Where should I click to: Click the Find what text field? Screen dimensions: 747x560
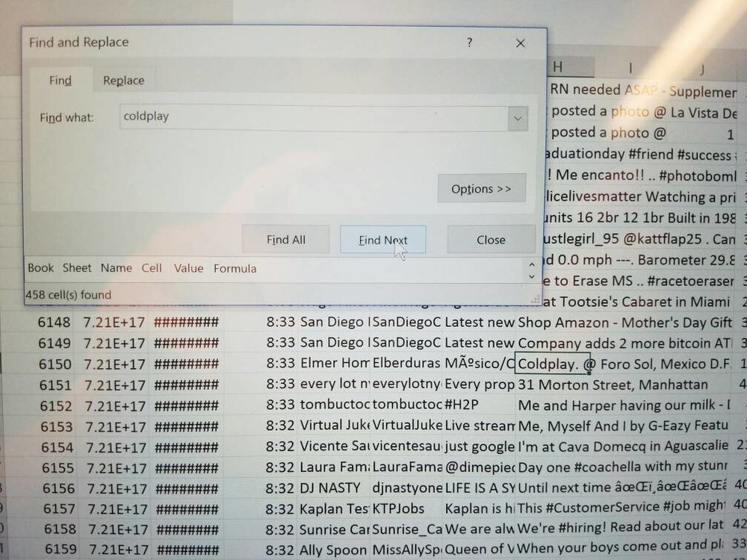pyautogui.click(x=314, y=117)
